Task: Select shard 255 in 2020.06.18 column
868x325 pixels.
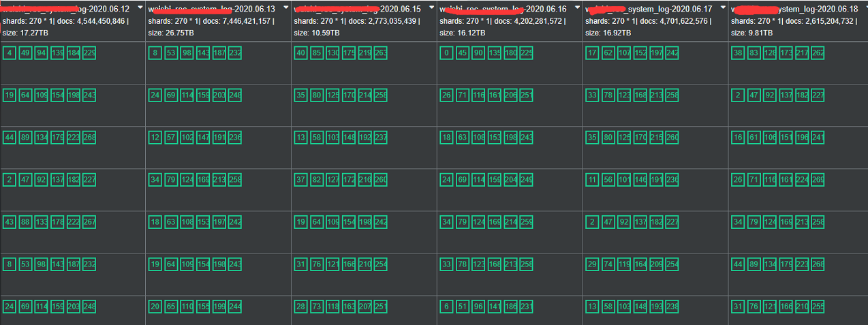Action: click(818, 307)
